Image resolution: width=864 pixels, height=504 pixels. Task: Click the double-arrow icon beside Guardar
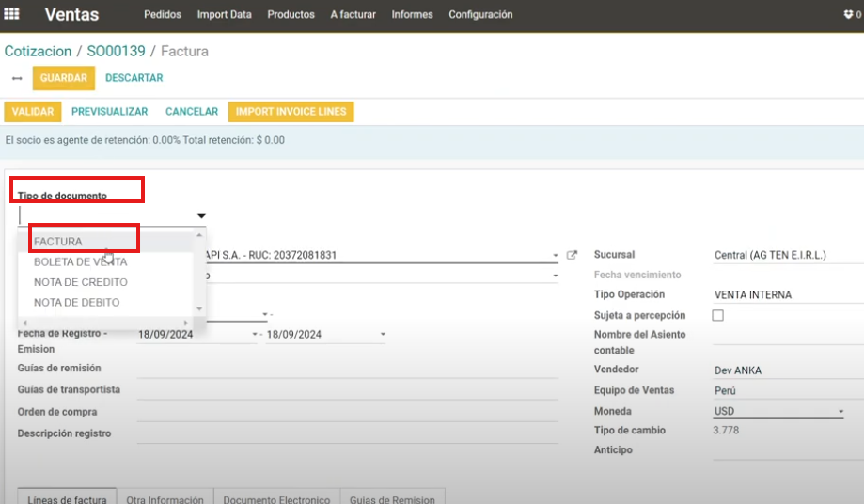[17, 79]
